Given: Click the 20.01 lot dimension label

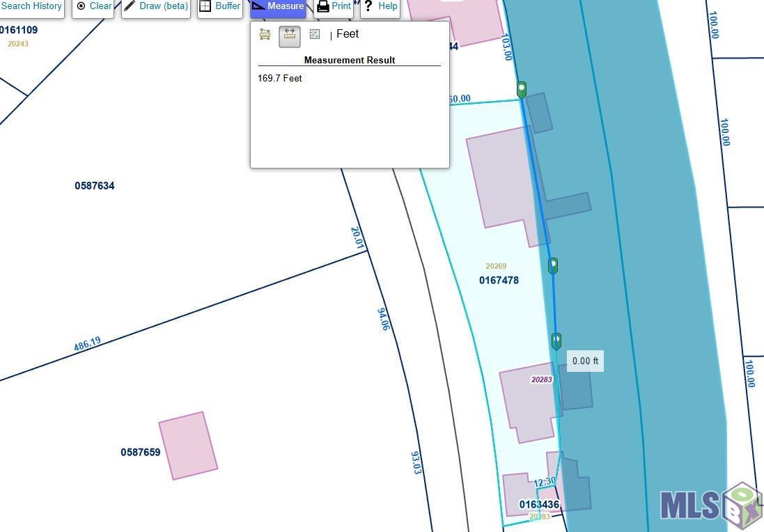Looking at the screenshot, I should [x=357, y=237].
